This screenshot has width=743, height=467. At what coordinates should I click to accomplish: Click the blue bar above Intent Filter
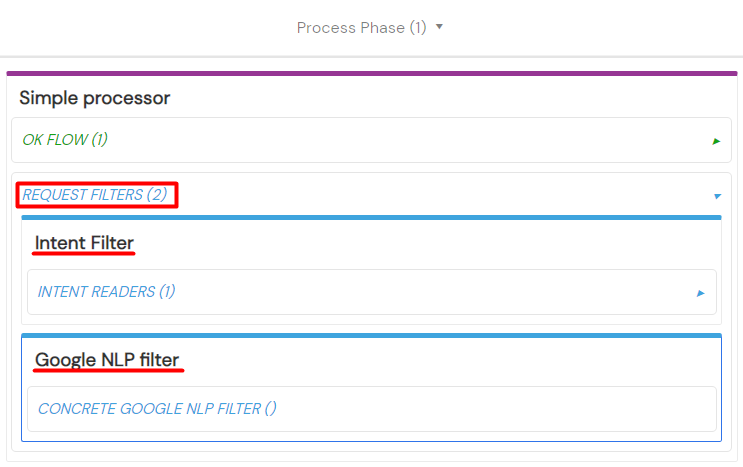(x=372, y=217)
